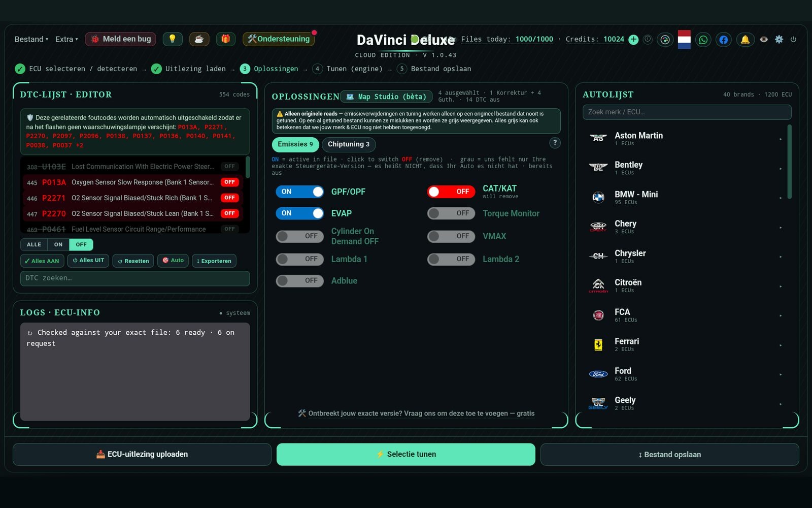This screenshot has height=508, width=812.
Task: Click the DTC zoeken search field
Action: tap(135, 278)
